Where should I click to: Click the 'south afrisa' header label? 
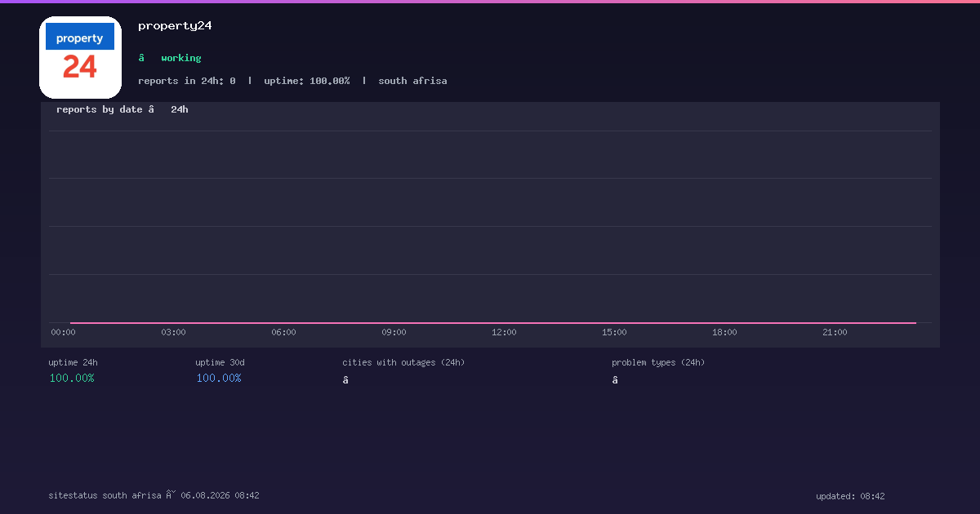click(x=412, y=81)
